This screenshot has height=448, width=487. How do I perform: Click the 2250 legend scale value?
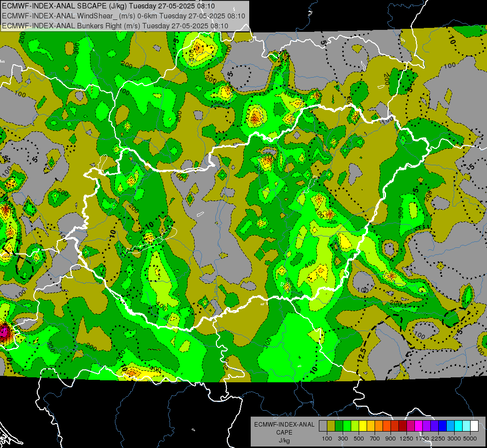coord(439,439)
